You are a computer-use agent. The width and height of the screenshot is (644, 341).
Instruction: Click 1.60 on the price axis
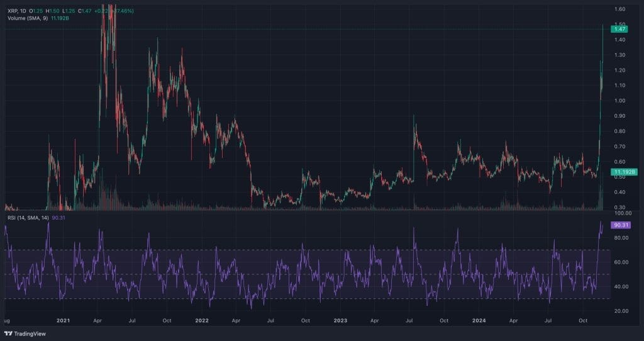point(619,9)
